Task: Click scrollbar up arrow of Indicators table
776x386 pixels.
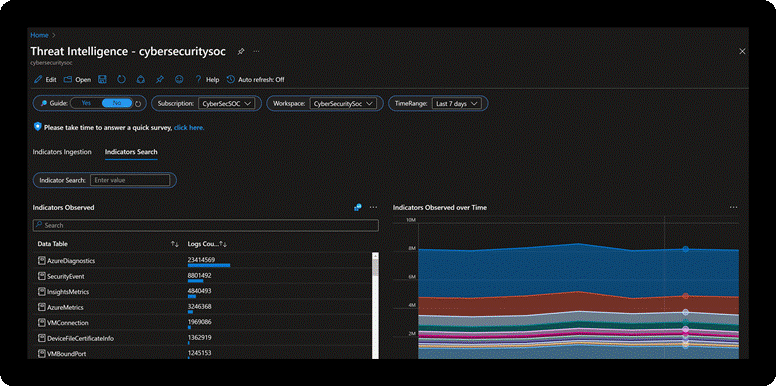Action: click(x=375, y=256)
